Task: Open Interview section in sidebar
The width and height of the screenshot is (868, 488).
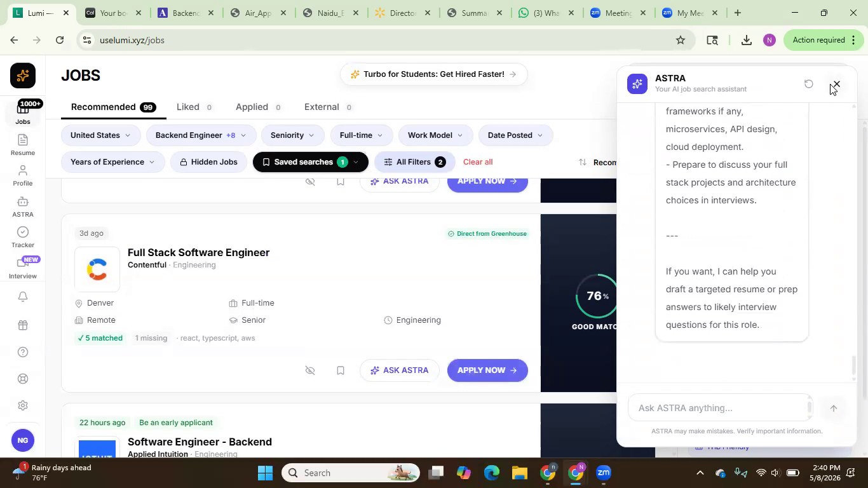Action: tap(22, 268)
